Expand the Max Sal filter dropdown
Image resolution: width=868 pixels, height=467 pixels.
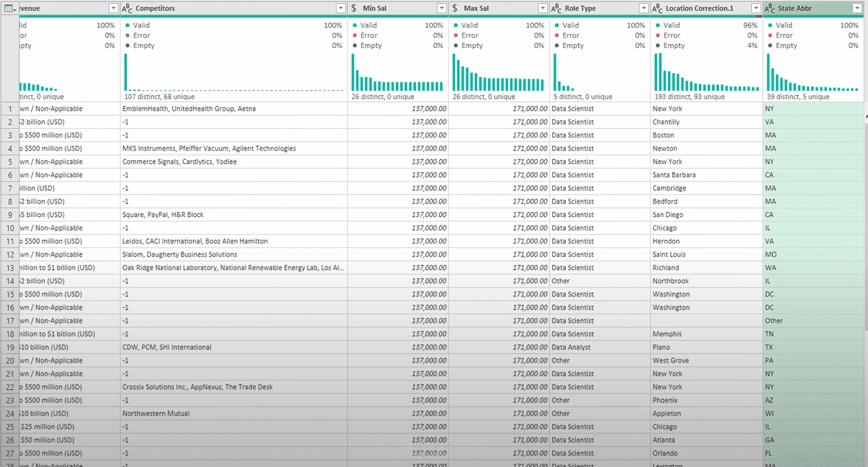[543, 8]
